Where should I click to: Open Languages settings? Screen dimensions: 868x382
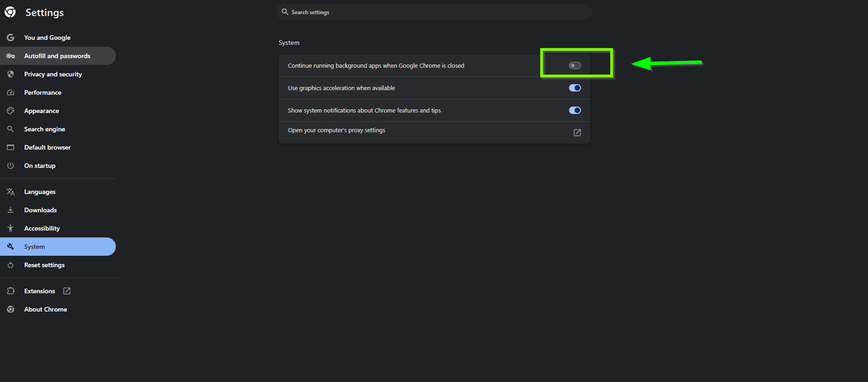pyautogui.click(x=58, y=192)
